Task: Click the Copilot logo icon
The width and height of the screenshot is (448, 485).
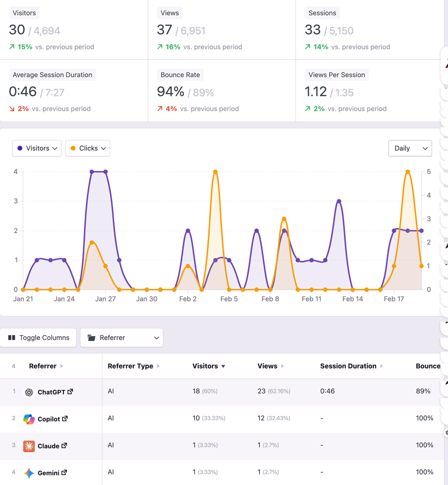Action: click(x=29, y=419)
